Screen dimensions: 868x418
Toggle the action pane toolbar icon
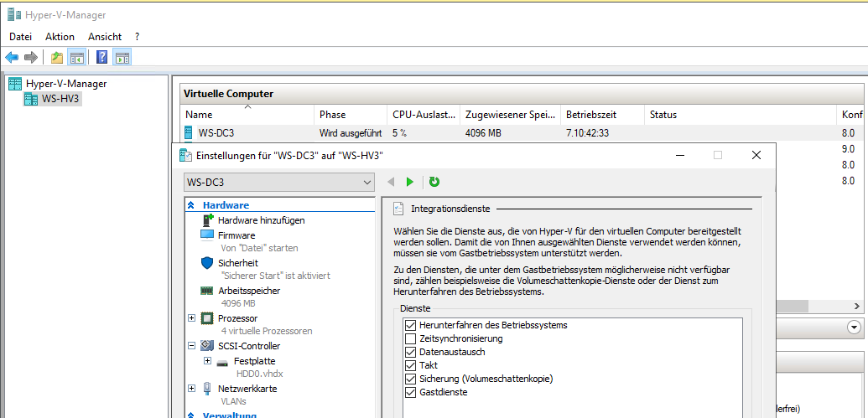122,57
